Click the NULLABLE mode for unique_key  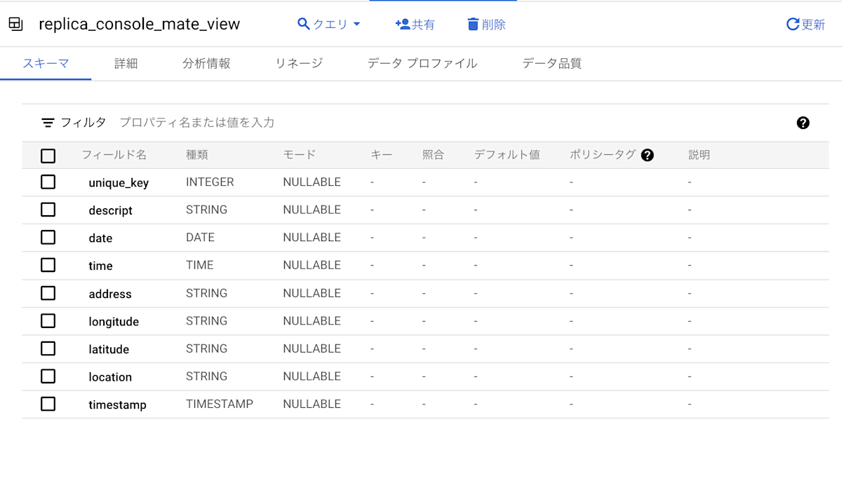click(x=312, y=182)
